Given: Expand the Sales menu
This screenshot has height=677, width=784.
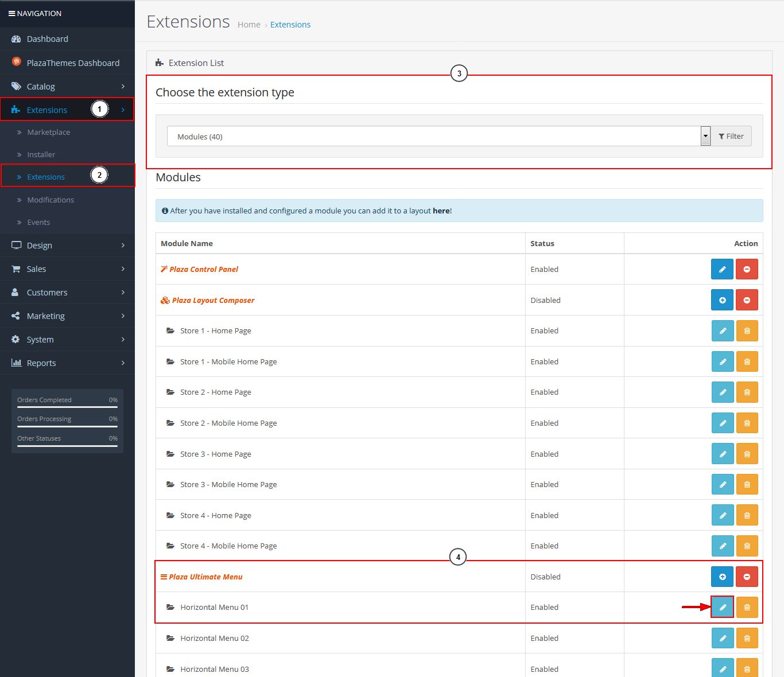Looking at the screenshot, I should [x=67, y=269].
